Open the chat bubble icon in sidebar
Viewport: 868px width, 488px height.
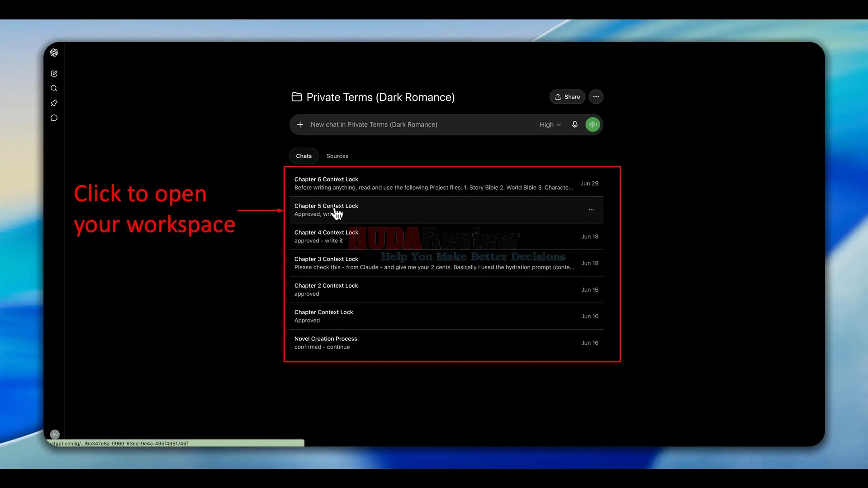(x=54, y=118)
